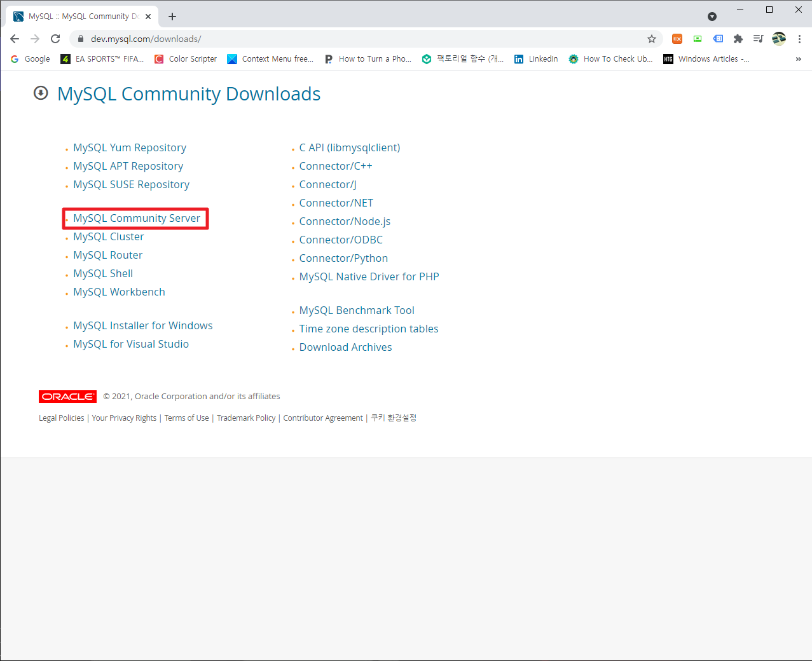Open the orange extension icon in toolbar
812x661 pixels.
[x=677, y=39]
